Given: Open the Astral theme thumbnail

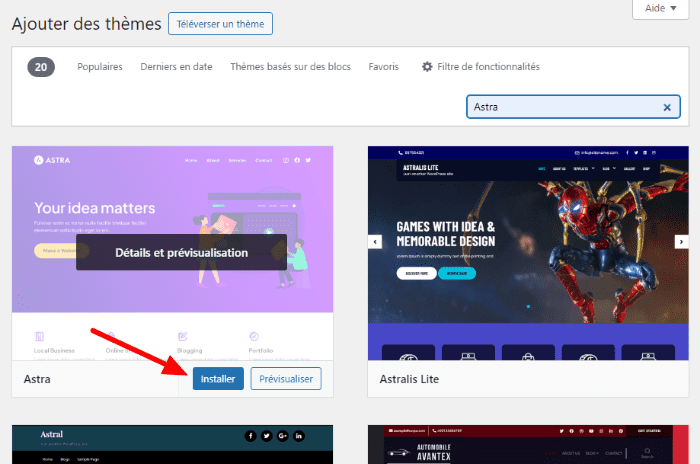Looking at the screenshot, I should pos(172,444).
